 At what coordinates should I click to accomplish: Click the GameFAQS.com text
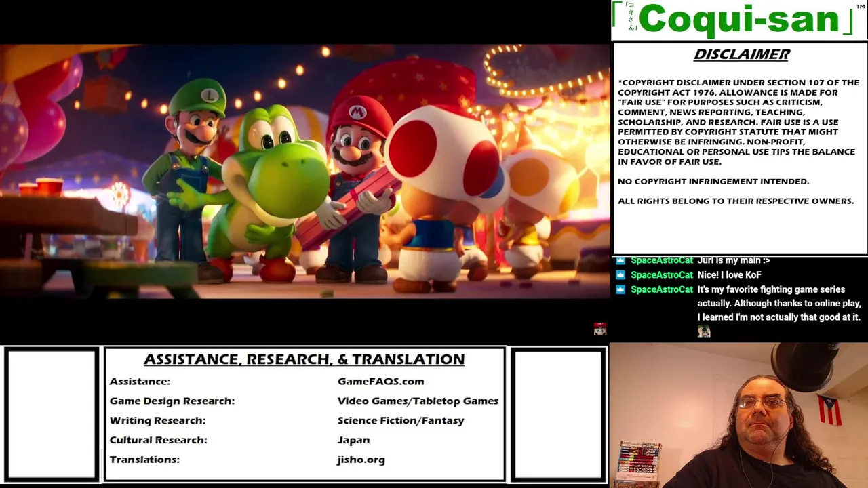380,382
